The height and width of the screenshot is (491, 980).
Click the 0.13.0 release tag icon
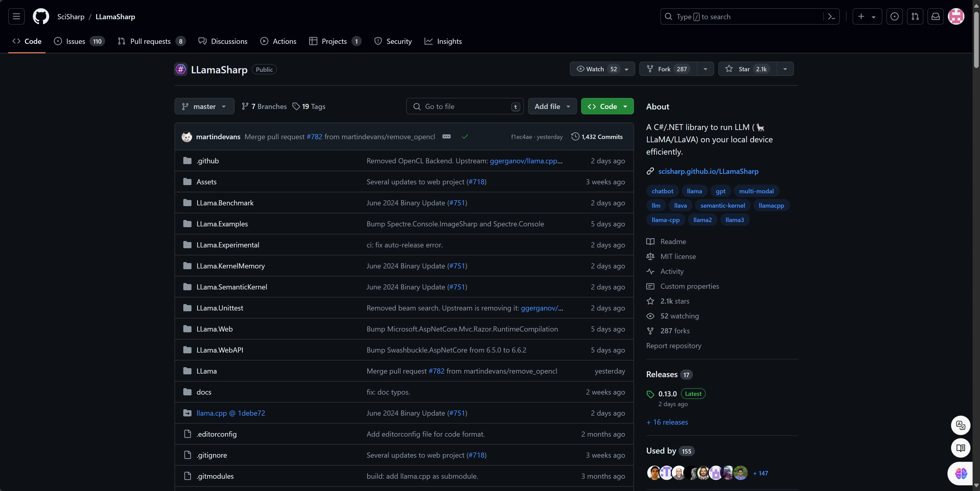[x=650, y=394]
